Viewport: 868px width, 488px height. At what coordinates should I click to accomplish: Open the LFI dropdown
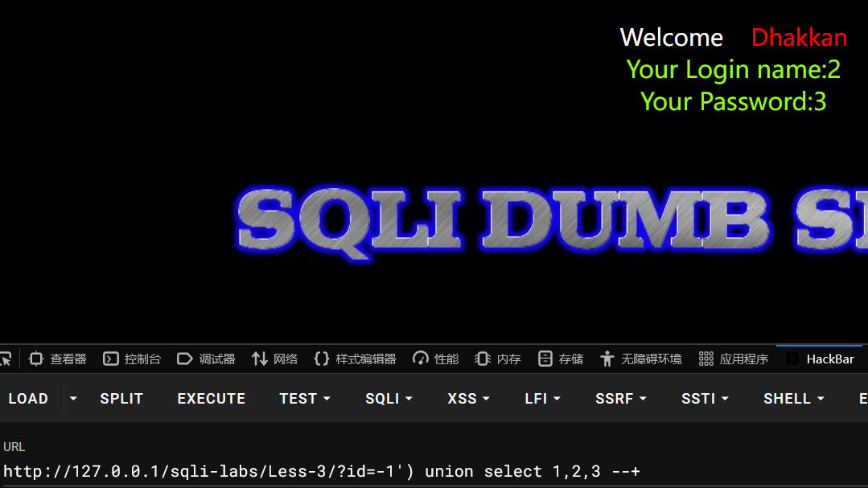pyautogui.click(x=542, y=398)
